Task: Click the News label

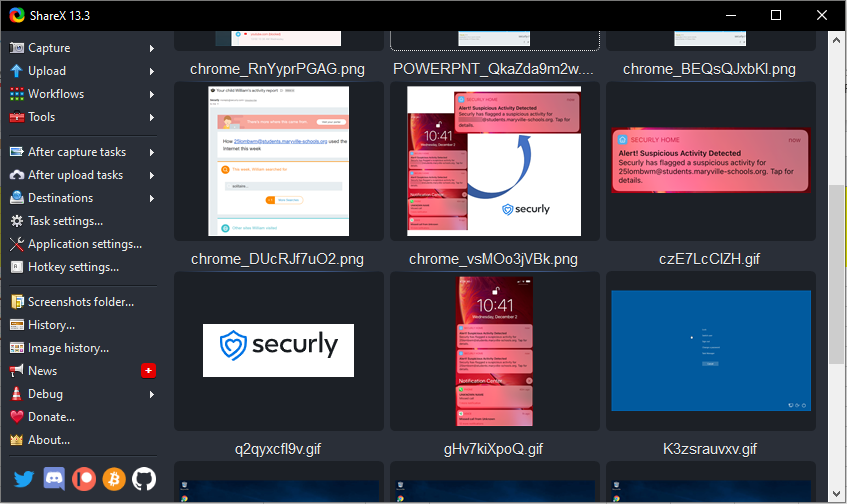Action: pyautogui.click(x=43, y=371)
